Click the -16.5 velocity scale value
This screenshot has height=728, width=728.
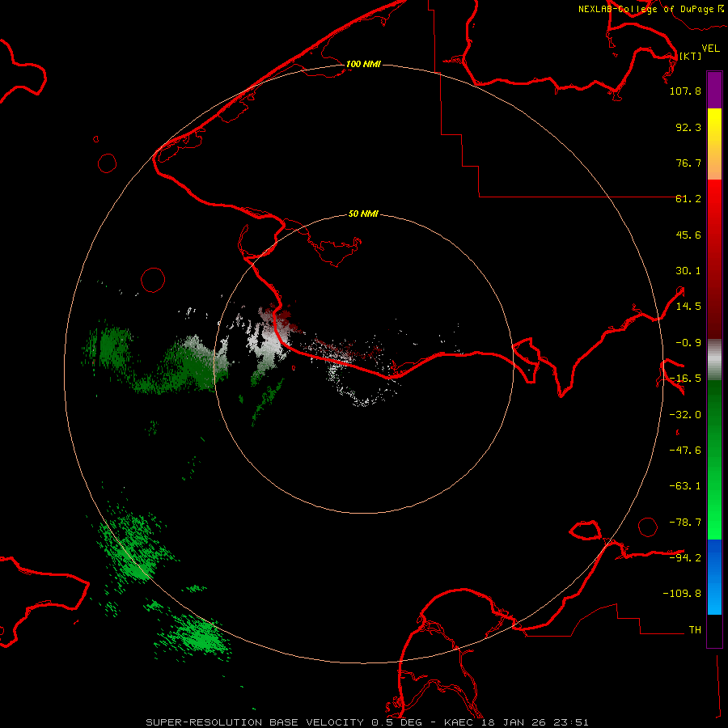coord(685,379)
